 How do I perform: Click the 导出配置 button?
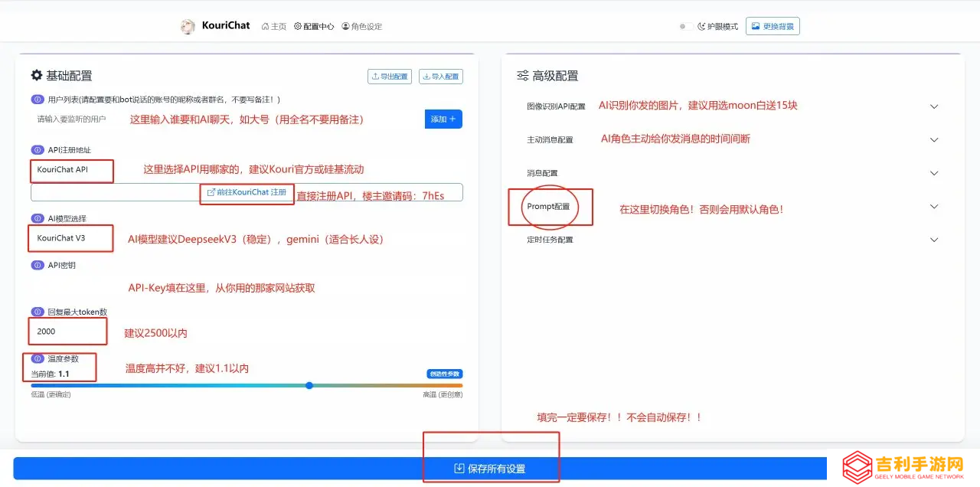(390, 77)
